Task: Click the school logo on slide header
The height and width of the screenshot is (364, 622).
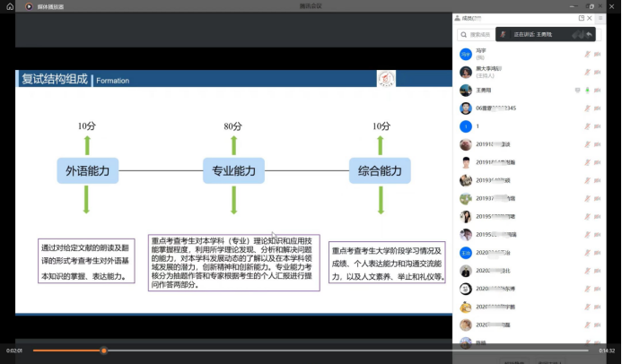Action: pos(386,79)
